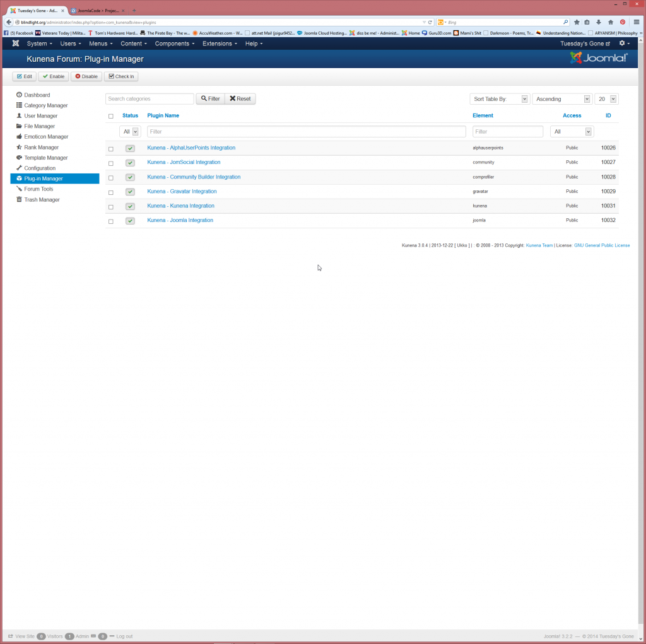Open the Components menu
The width and height of the screenshot is (646, 644).
point(174,44)
